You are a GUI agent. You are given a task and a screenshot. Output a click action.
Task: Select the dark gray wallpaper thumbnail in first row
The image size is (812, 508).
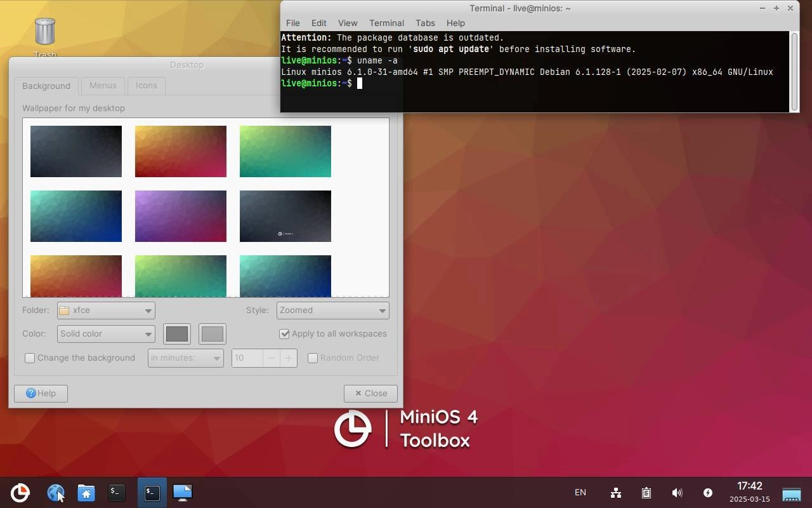[x=76, y=151]
